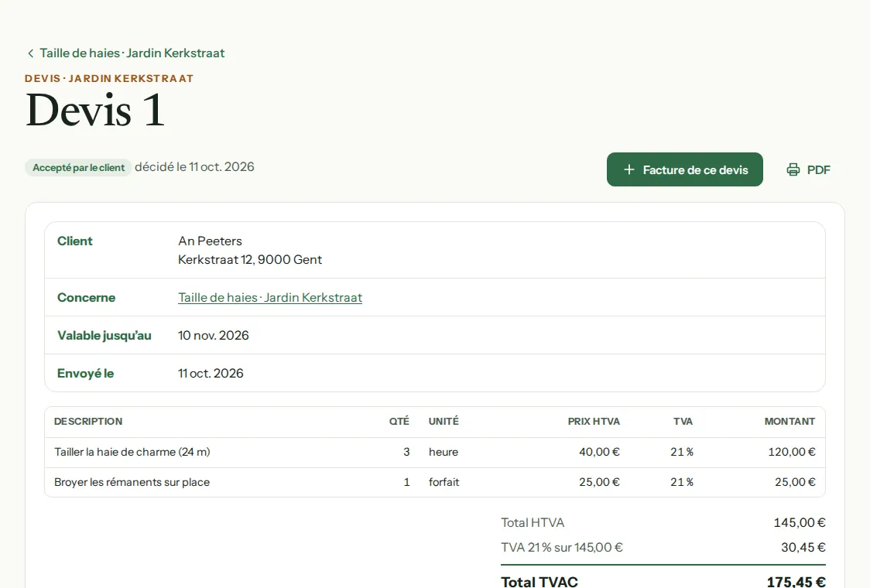The image size is (870, 588).
Task: Click the 'heure' unit cell
Action: coord(444,452)
